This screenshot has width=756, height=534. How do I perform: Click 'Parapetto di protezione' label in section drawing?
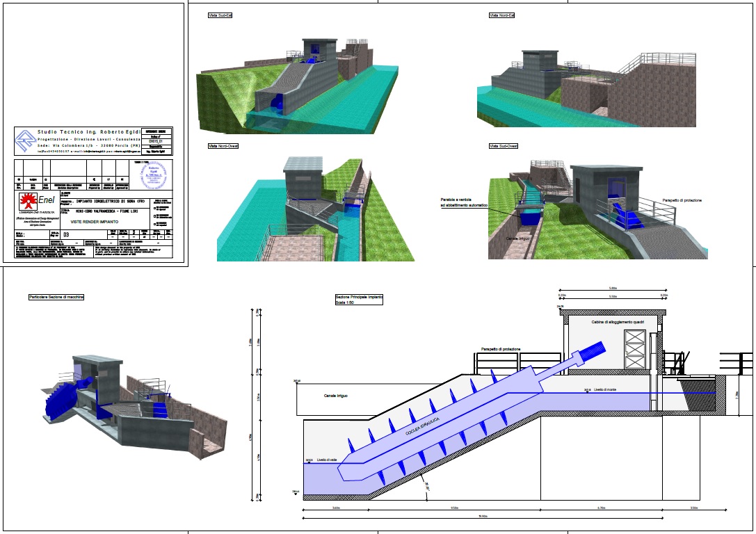pyautogui.click(x=501, y=350)
